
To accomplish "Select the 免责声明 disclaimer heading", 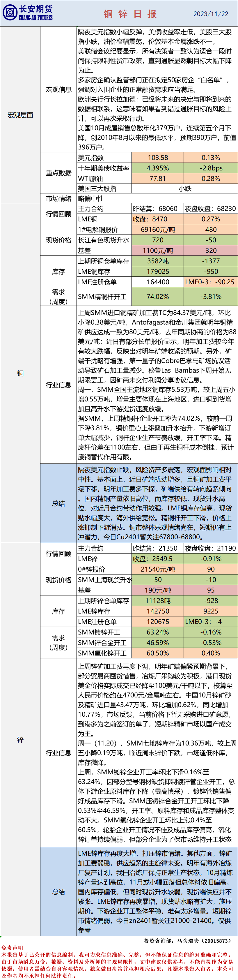I will (x=12, y=948).
